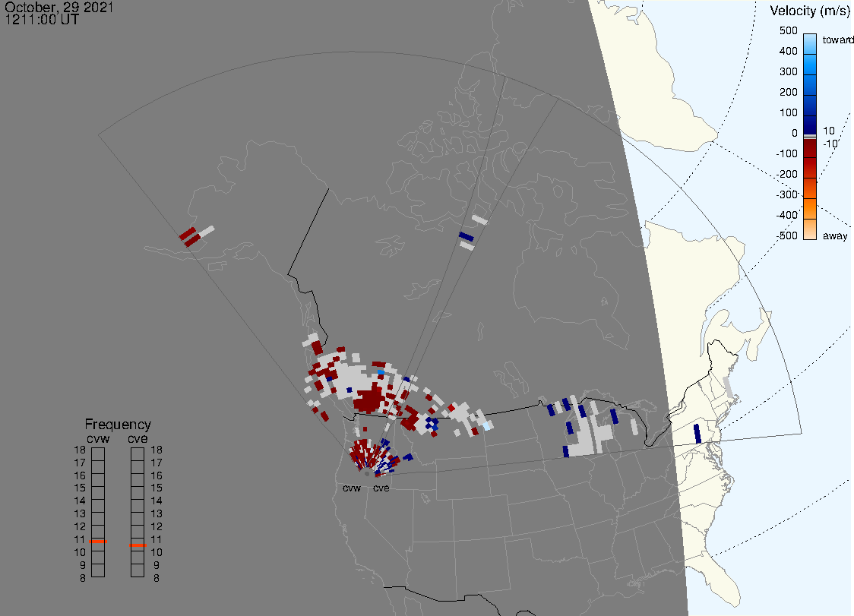
Task: Click the "Velocity (m/s)" colorbar title
Action: [809, 11]
